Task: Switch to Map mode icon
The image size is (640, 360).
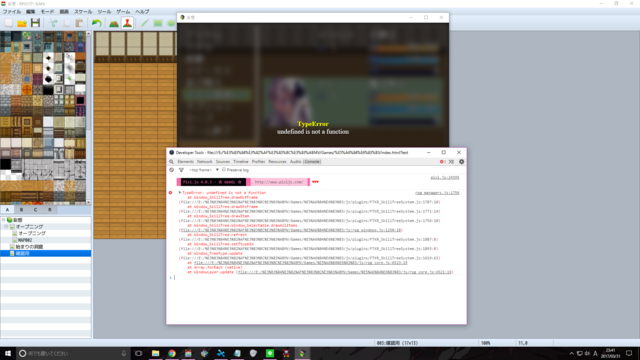Action: (x=114, y=23)
